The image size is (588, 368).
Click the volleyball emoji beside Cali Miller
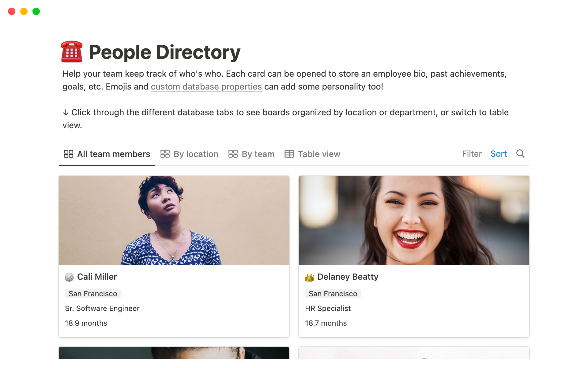point(69,277)
